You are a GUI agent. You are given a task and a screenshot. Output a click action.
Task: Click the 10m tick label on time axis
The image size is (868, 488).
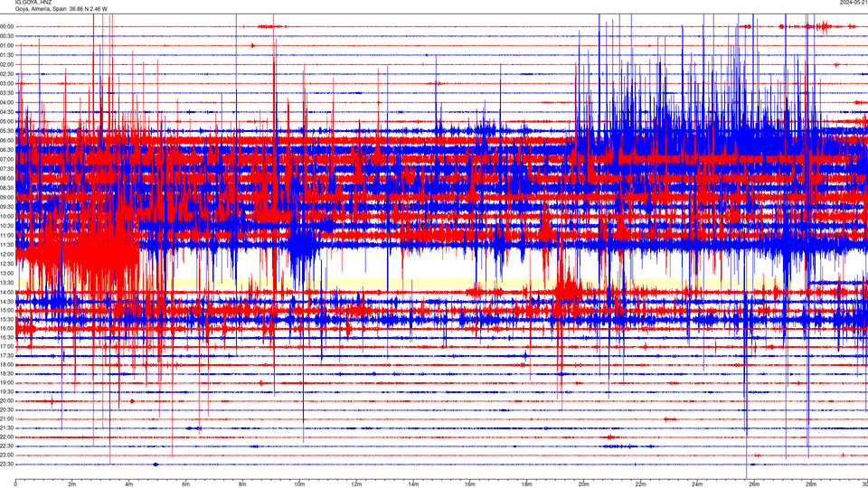tap(299, 484)
